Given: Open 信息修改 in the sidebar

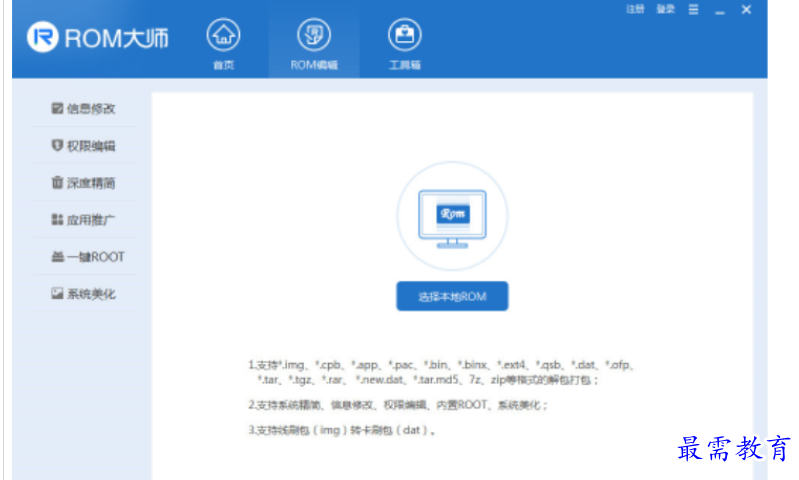Looking at the screenshot, I should pyautogui.click(x=85, y=109).
